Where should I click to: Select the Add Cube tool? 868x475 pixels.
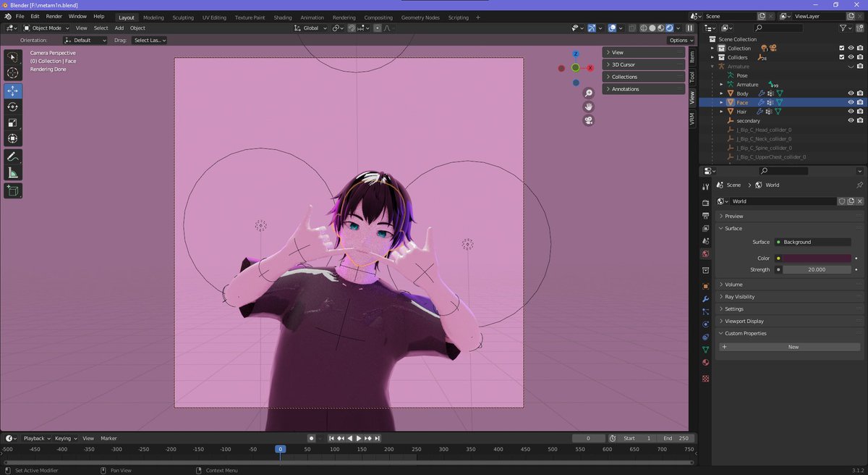click(x=13, y=191)
